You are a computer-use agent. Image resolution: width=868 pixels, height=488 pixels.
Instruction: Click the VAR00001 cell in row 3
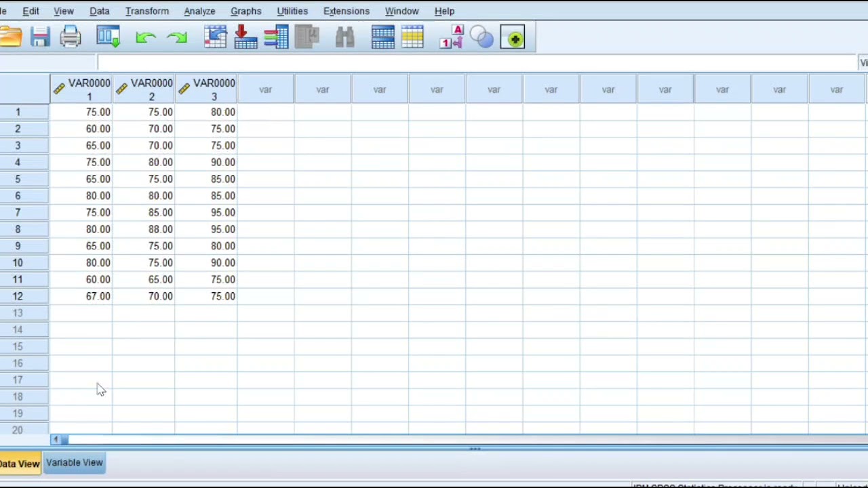(81, 145)
